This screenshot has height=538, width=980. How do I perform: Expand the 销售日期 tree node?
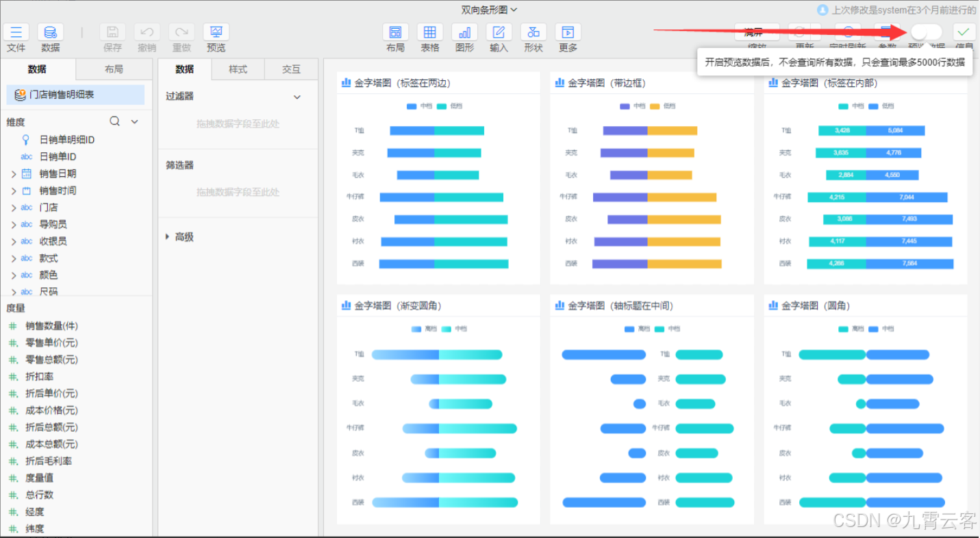pos(14,174)
